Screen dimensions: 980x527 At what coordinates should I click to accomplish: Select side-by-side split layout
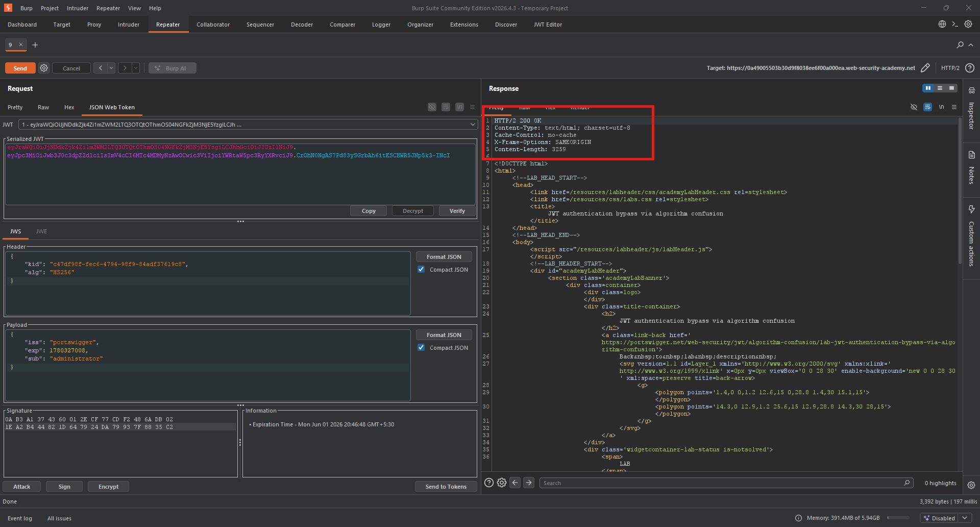[928, 88]
